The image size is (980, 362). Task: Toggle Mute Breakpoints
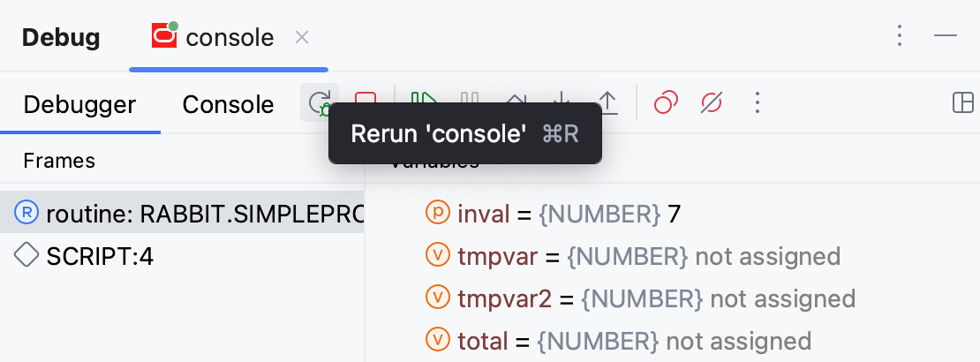pyautogui.click(x=711, y=103)
